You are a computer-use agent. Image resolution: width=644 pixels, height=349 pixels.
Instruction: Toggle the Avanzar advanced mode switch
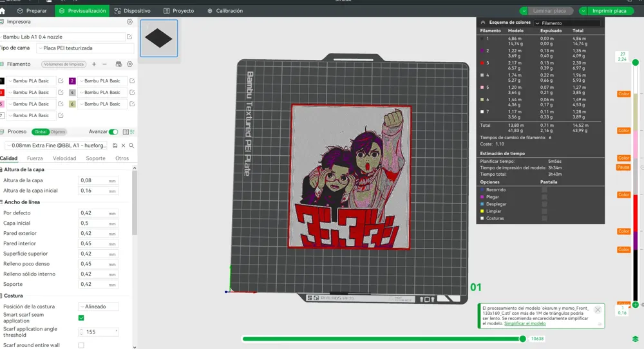[x=113, y=131]
